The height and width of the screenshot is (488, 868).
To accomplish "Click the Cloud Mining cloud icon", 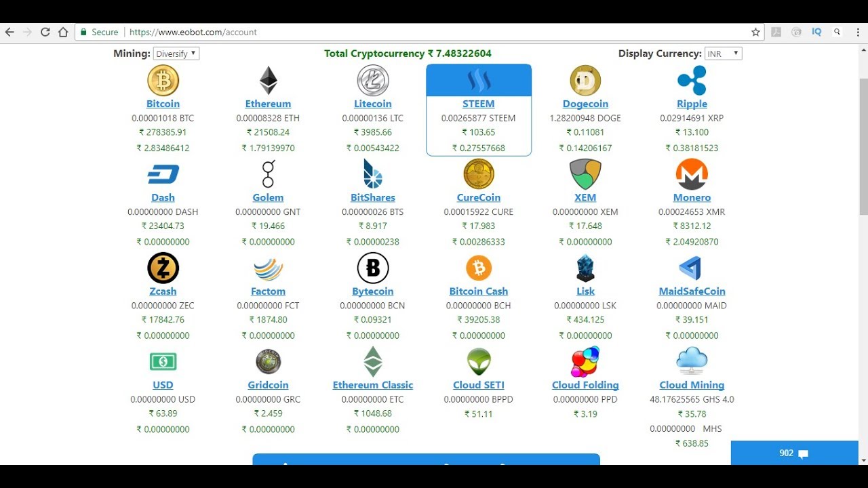I will (692, 361).
